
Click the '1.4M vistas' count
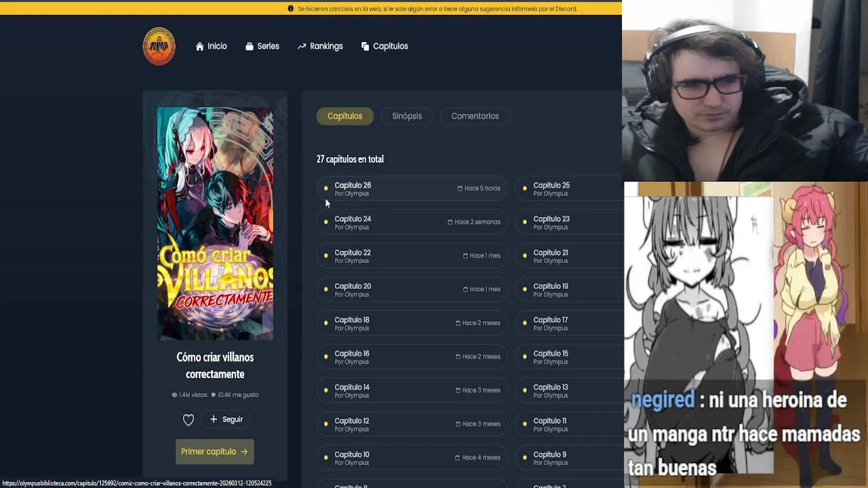[x=189, y=394]
